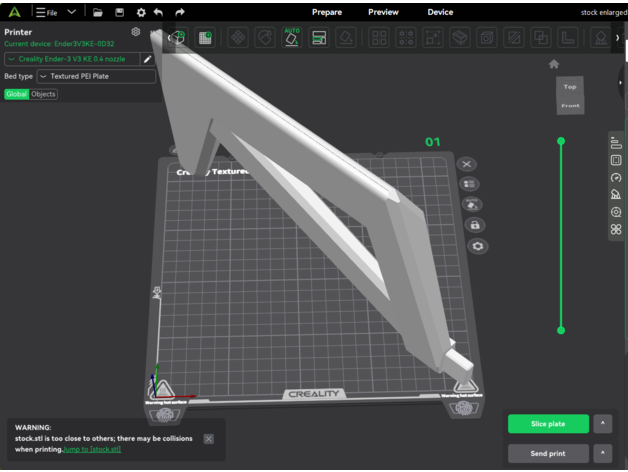Screen dimensions: 628x472
Task: Click the redo arrow icon
Action: tap(180, 12)
